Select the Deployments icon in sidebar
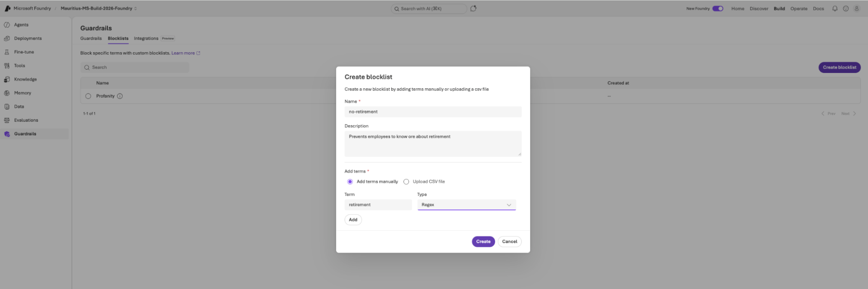The height and width of the screenshot is (289, 868). click(7, 38)
